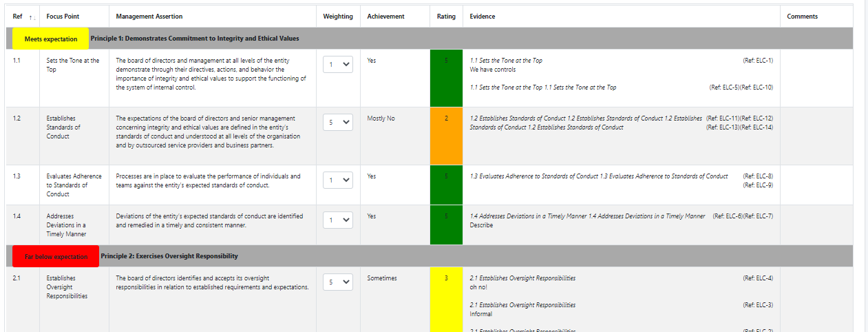Click the 1.1 management assertion paragraph
868x332 pixels.
coord(211,74)
